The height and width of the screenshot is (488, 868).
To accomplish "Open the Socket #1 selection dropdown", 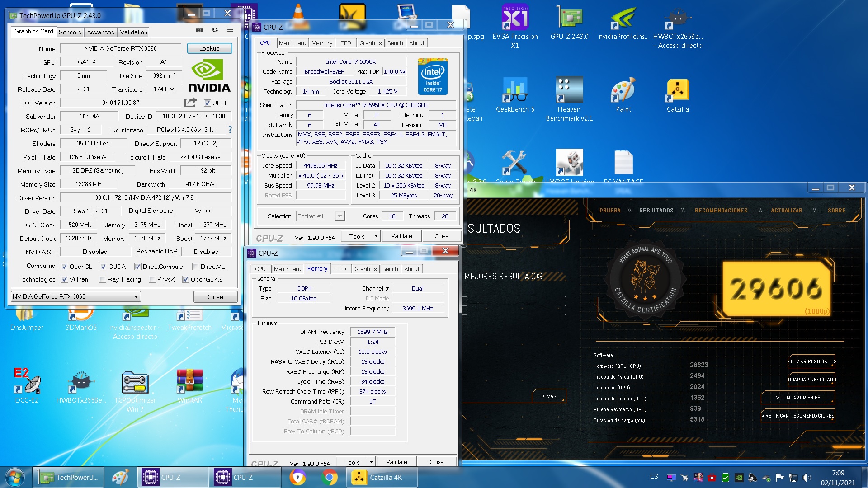I will pyautogui.click(x=321, y=216).
